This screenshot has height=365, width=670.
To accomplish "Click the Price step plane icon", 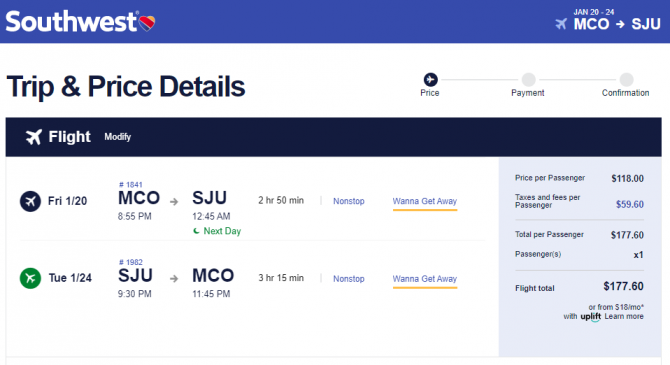I will pyautogui.click(x=430, y=79).
